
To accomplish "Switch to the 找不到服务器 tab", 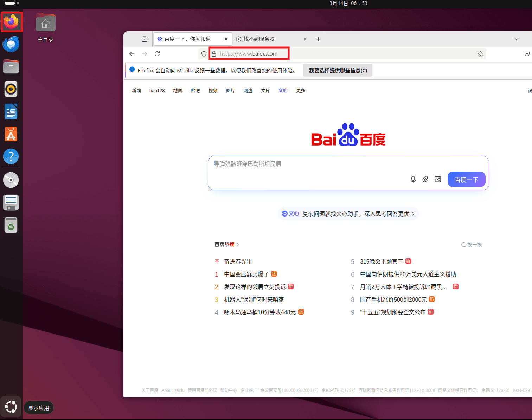I will click(x=271, y=39).
